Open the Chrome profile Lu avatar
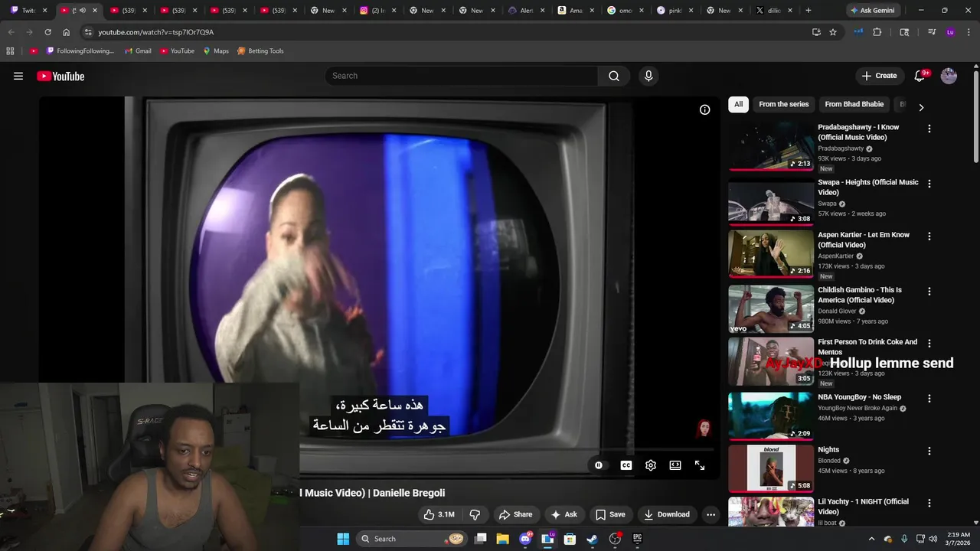 pyautogui.click(x=950, y=32)
